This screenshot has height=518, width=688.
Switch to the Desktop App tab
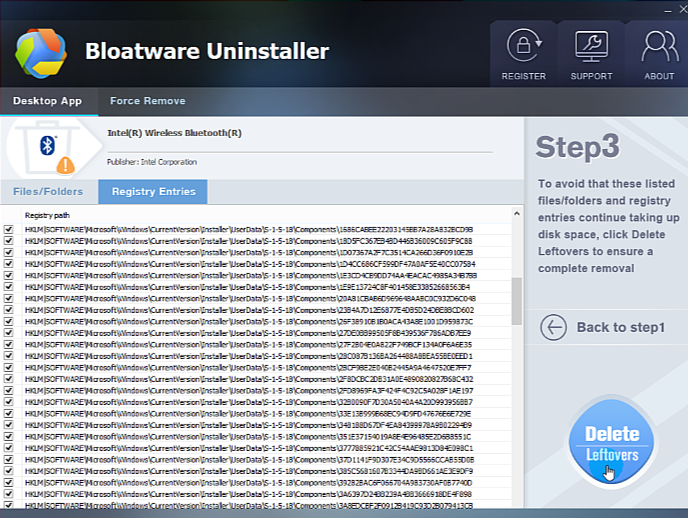coord(47,101)
